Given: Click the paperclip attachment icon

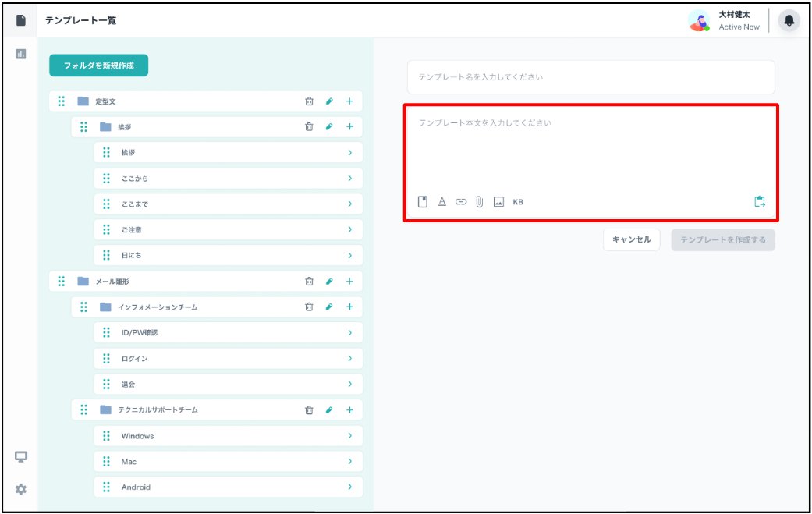Looking at the screenshot, I should click(x=480, y=202).
